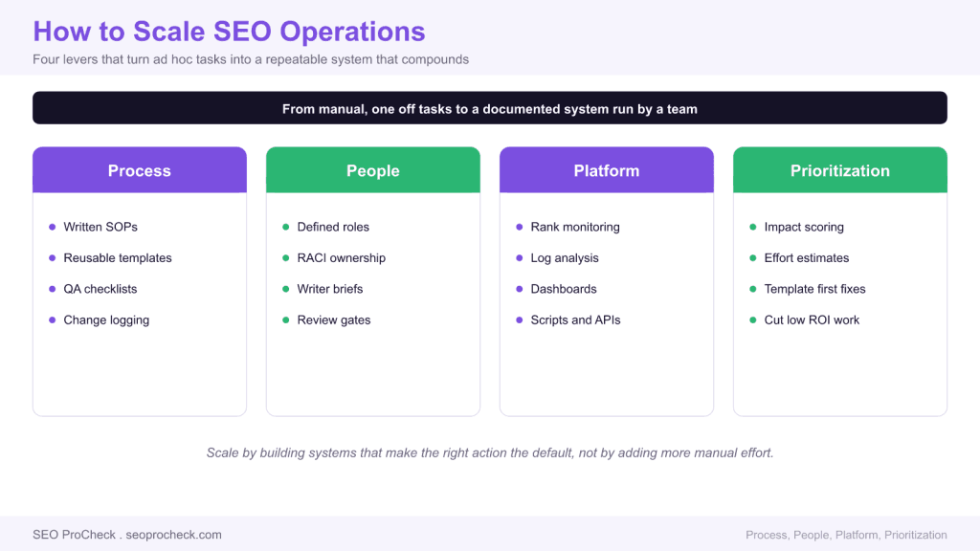The image size is (980, 551).
Task: Select 'Effort estimates' item
Action: [x=806, y=258]
